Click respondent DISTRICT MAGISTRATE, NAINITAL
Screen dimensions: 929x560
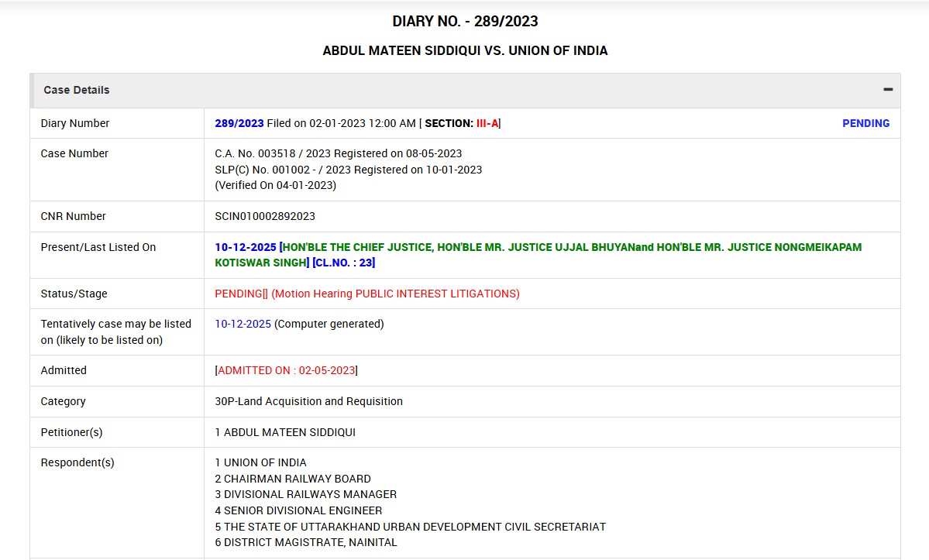pyautogui.click(x=310, y=542)
